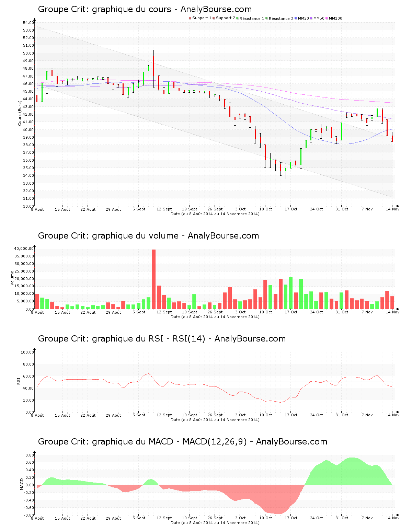Click the MM20 blue legend square

tap(296, 18)
